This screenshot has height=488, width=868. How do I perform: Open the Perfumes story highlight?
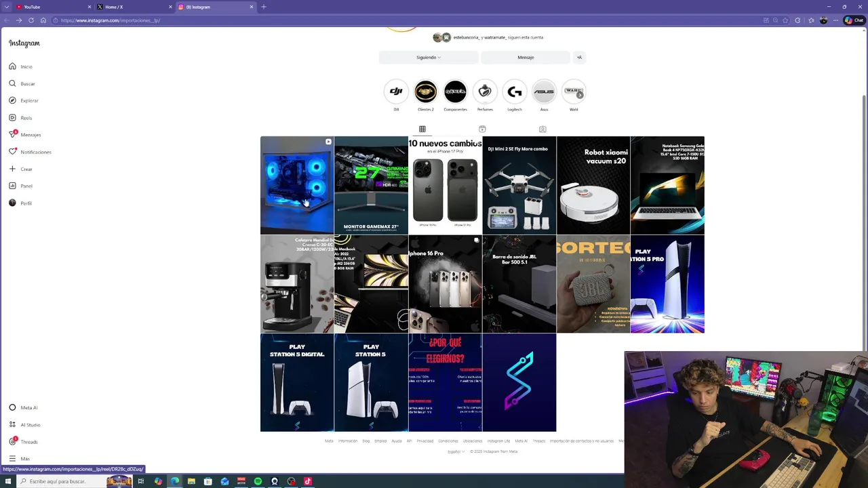coord(485,91)
